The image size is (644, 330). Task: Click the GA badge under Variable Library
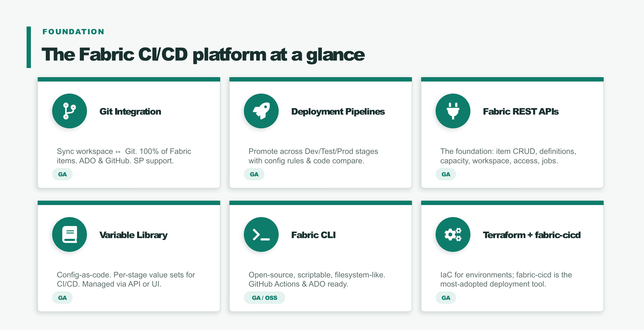point(63,297)
